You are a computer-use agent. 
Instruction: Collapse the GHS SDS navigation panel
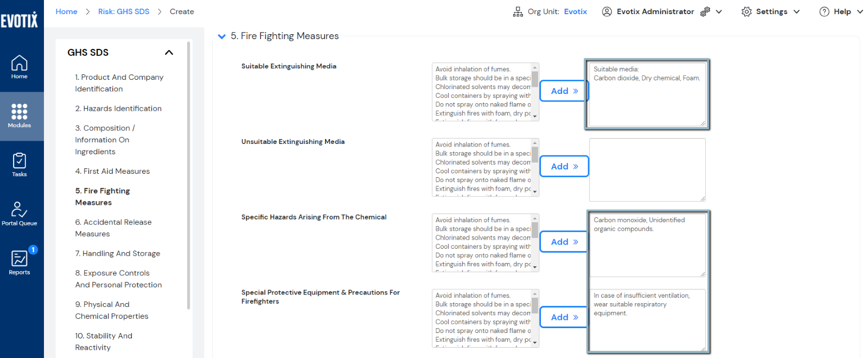169,53
